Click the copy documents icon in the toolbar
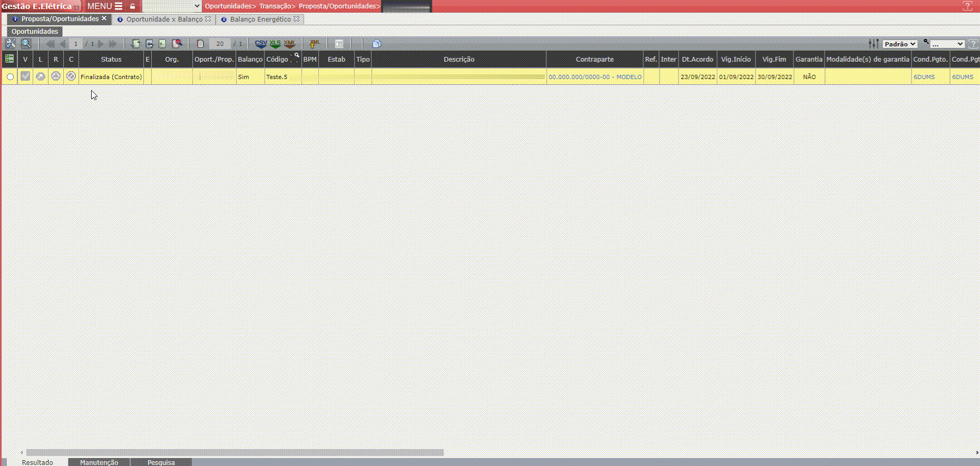 376,44
